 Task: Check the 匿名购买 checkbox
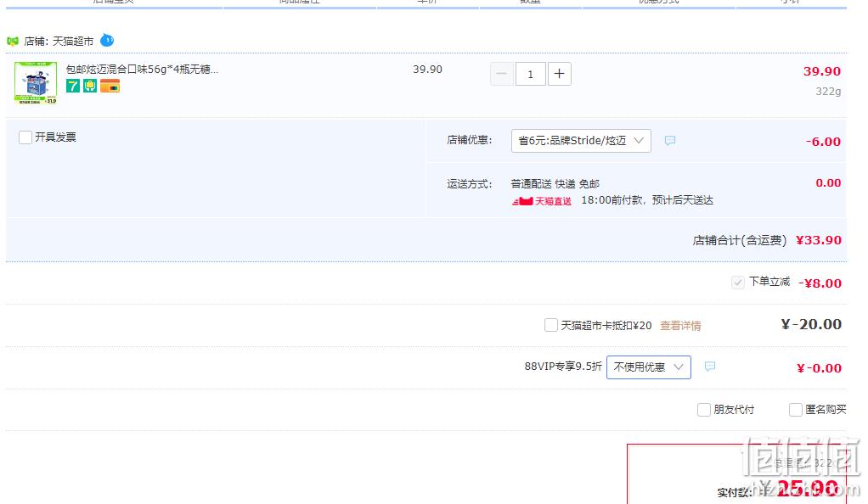(796, 410)
